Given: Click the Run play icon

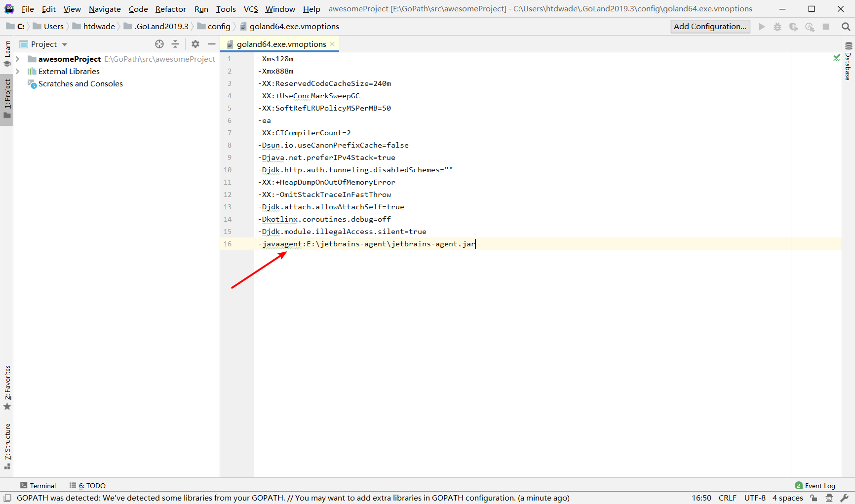Looking at the screenshot, I should pos(762,27).
